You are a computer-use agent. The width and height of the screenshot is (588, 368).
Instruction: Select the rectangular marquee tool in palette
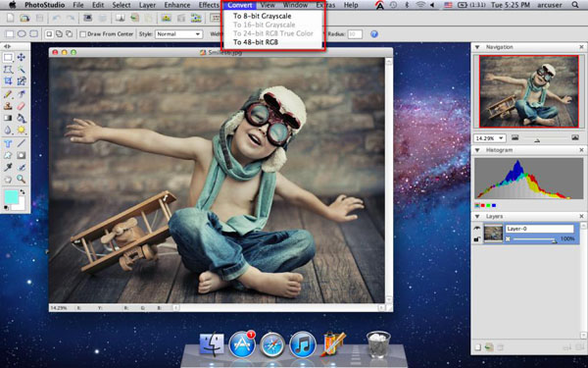[x=8, y=57]
